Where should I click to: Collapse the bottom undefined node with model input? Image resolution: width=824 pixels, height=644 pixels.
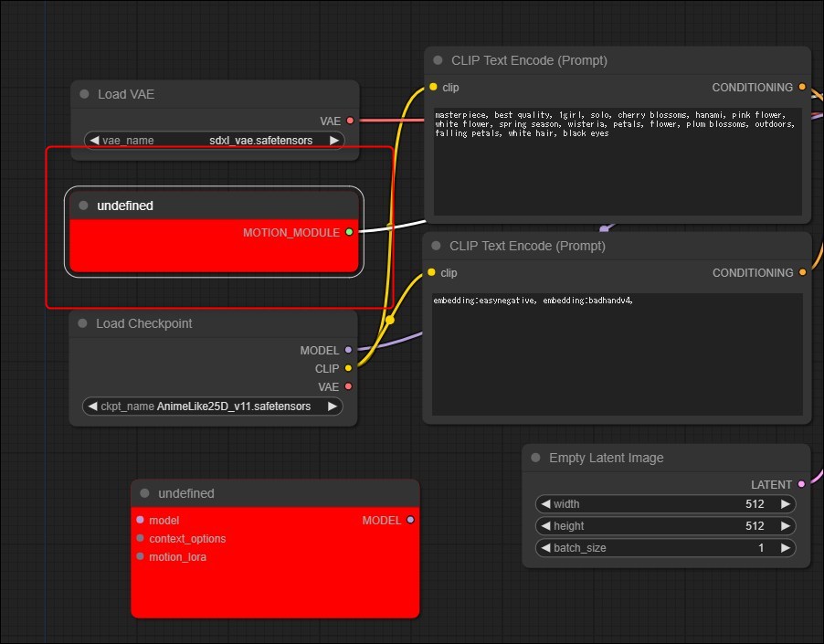(x=144, y=493)
